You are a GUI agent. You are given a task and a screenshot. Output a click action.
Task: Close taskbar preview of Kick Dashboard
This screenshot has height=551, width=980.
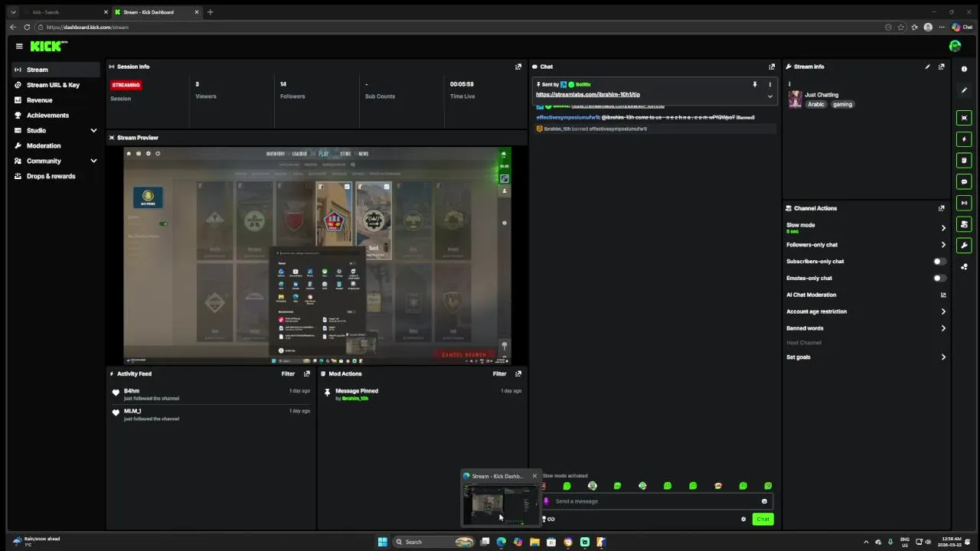tap(534, 476)
